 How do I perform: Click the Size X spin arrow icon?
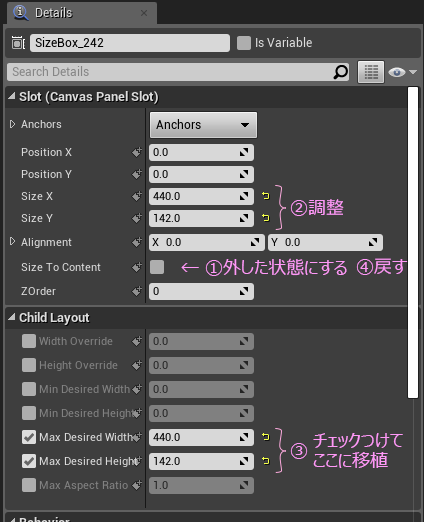click(x=244, y=196)
